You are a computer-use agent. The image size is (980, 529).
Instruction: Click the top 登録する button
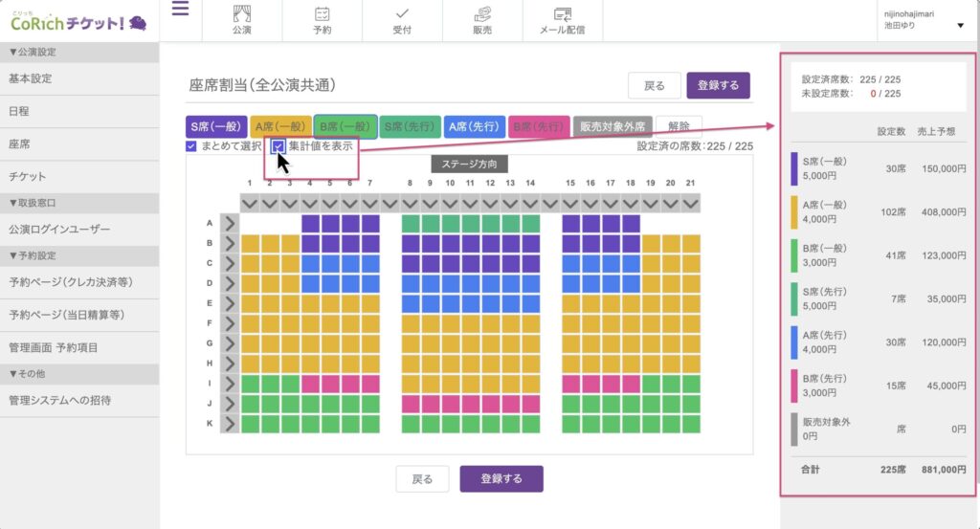click(718, 85)
